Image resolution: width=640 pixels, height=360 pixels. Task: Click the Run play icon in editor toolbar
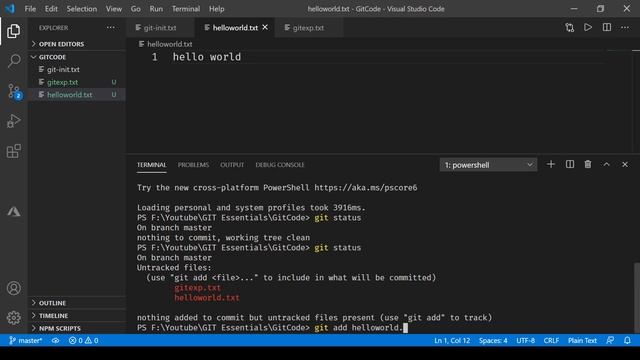(588, 27)
